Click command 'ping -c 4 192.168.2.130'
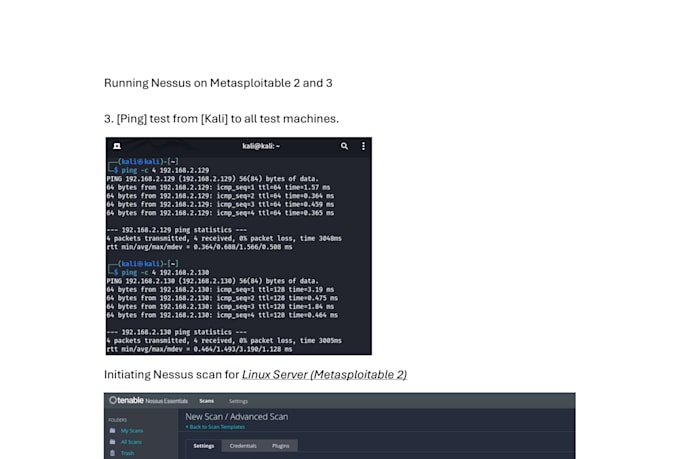 165,272
